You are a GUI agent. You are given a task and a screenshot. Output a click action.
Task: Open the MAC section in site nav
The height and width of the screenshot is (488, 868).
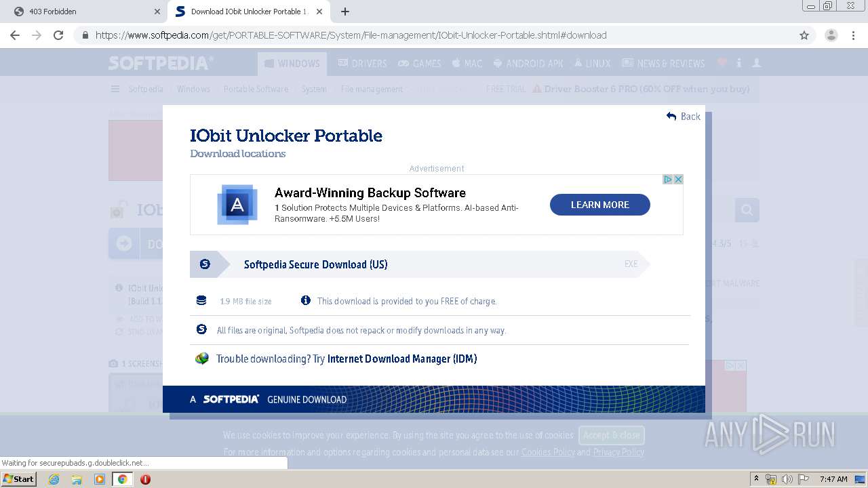click(467, 64)
